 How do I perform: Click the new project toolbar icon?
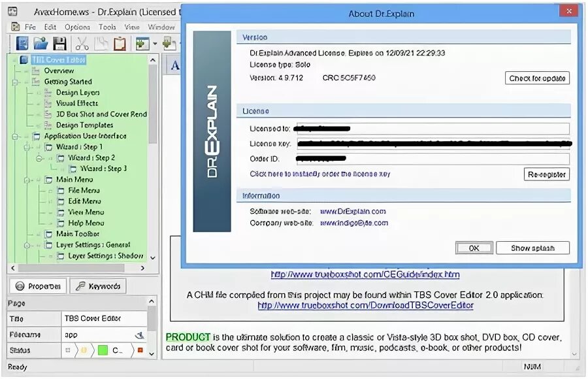22,44
